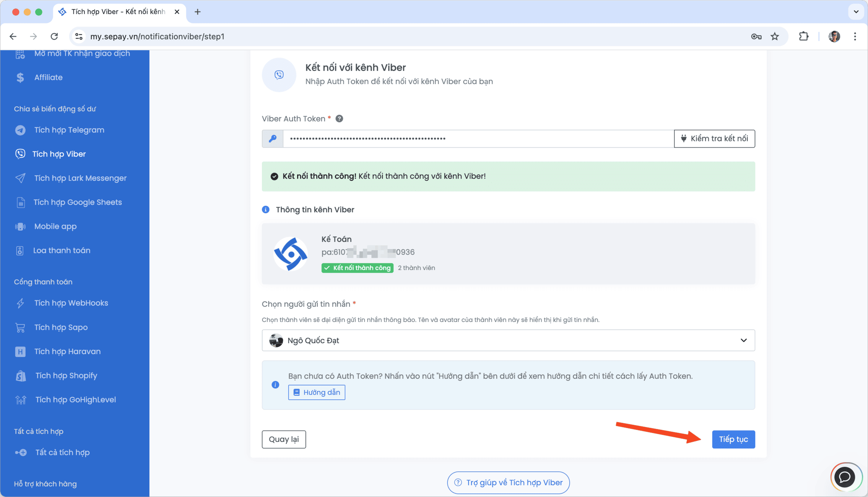
Task: Click the Quay lại button
Action: 284,439
